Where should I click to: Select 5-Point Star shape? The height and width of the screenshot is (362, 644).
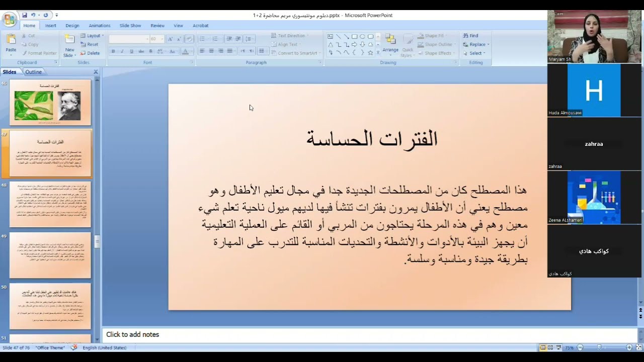tap(371, 53)
